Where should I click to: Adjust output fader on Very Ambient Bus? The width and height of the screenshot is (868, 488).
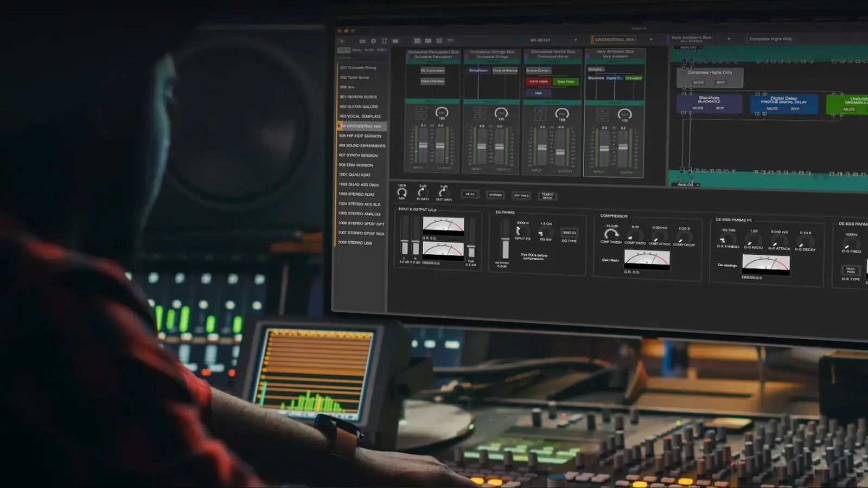623,147
